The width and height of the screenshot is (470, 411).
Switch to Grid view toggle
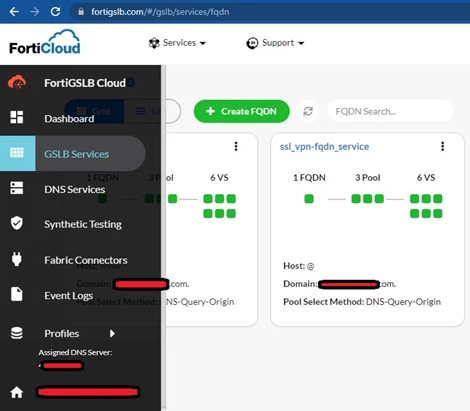tap(94, 111)
